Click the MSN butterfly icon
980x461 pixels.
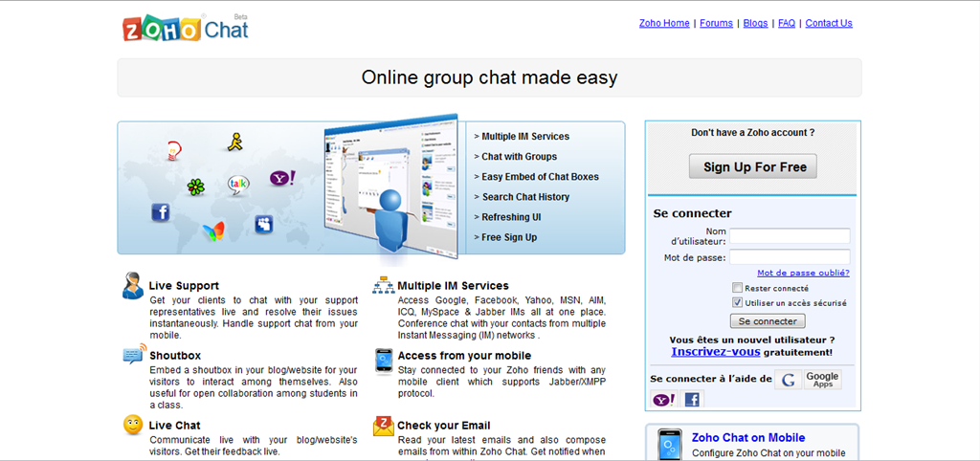[x=213, y=231]
